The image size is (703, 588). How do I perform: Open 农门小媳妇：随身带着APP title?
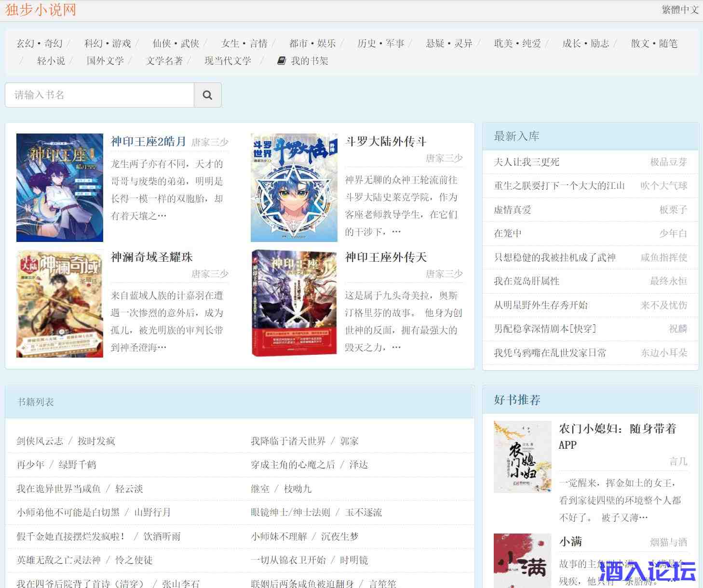[617, 437]
